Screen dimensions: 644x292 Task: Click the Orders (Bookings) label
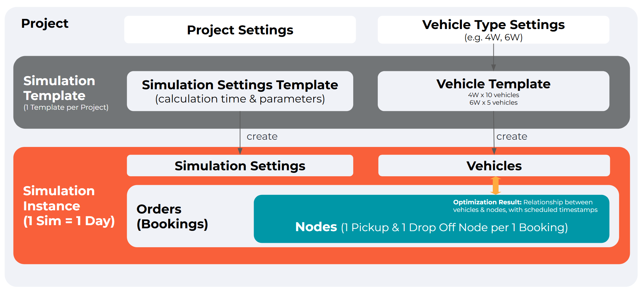[x=172, y=216]
